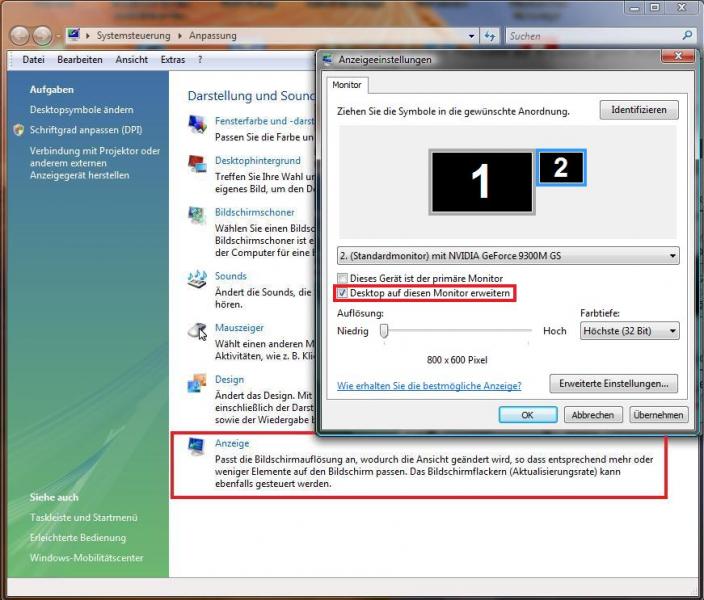Open the Datei menu
Viewport: 704px width, 600px height.
[33, 60]
